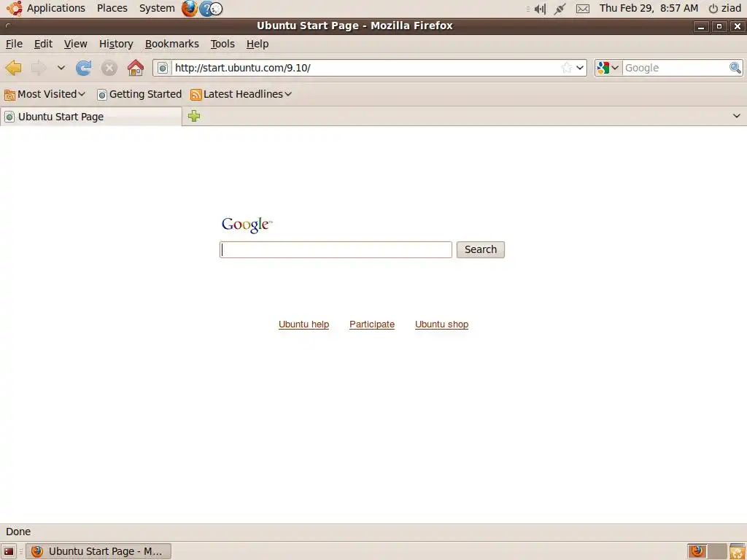Click the site identity icon in address bar
This screenshot has height=560, width=747.
pos(163,68)
